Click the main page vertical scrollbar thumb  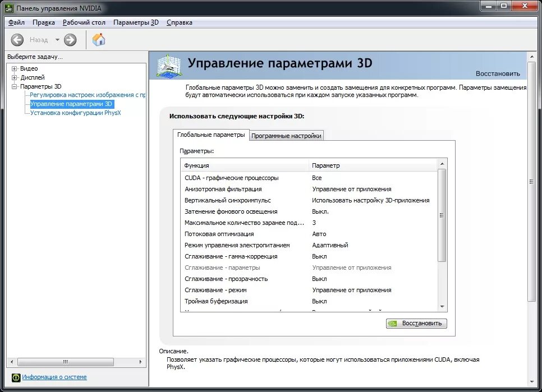tap(532, 182)
